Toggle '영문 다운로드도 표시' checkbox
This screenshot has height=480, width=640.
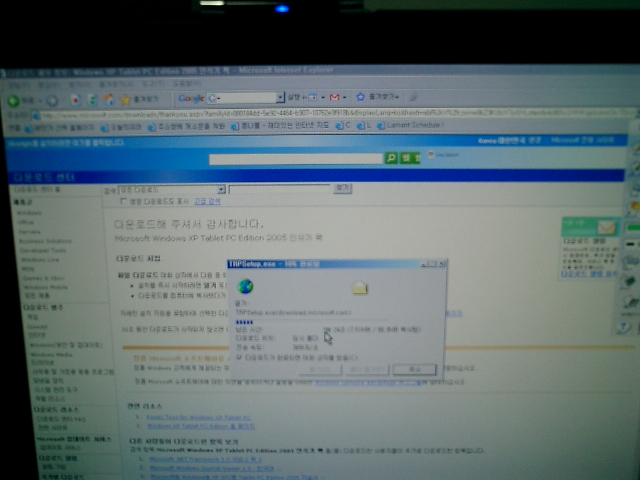point(124,201)
